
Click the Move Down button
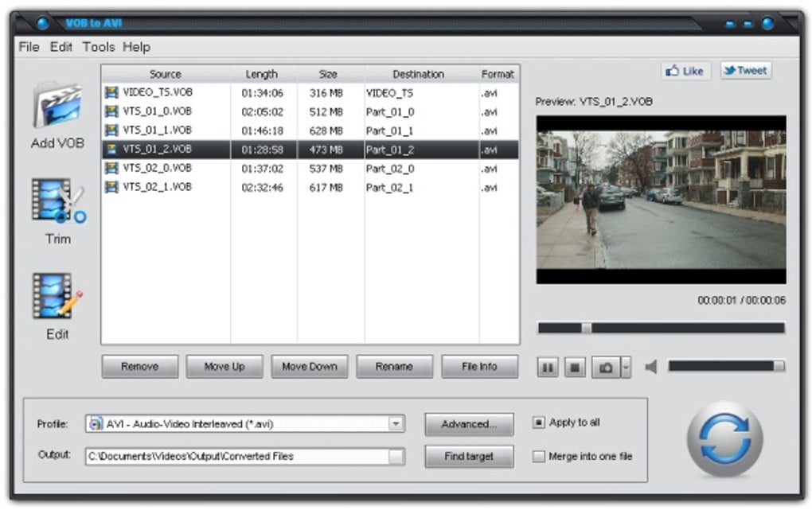click(x=309, y=367)
